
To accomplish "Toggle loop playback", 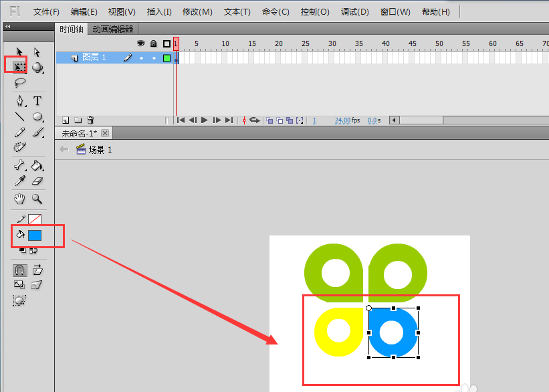I will pyautogui.click(x=255, y=120).
